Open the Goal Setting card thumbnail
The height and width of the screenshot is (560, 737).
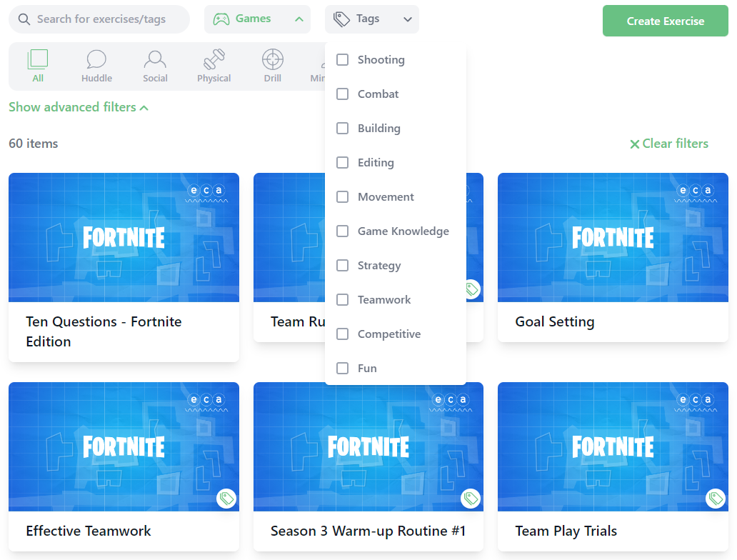613,237
